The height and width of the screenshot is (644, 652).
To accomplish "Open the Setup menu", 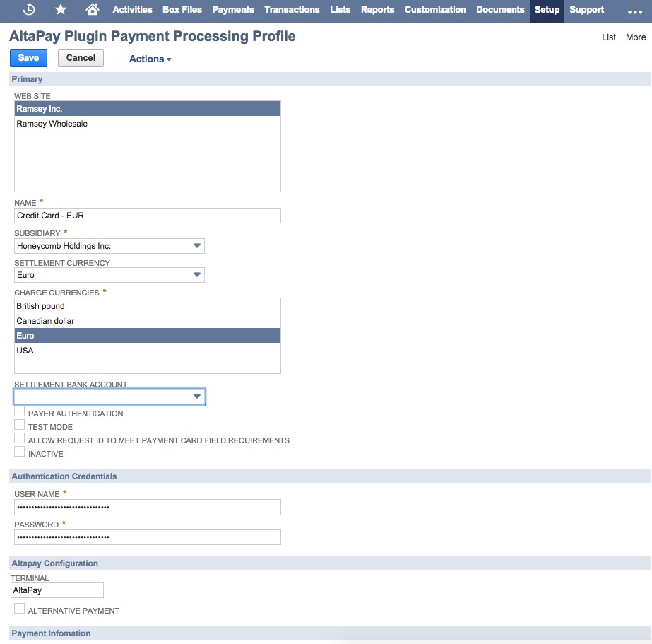I will click(x=546, y=10).
